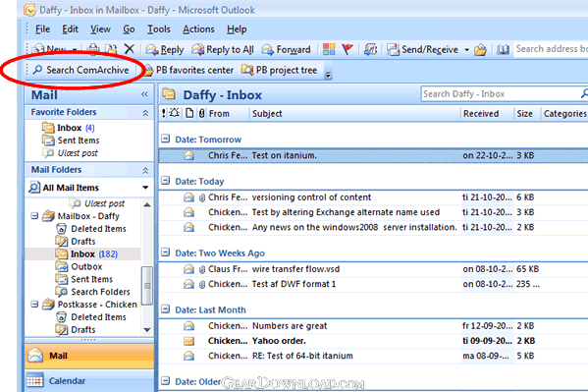Select unread message 'Yahoo order.'
Viewport: 588px width, 392px height.
pos(373,341)
